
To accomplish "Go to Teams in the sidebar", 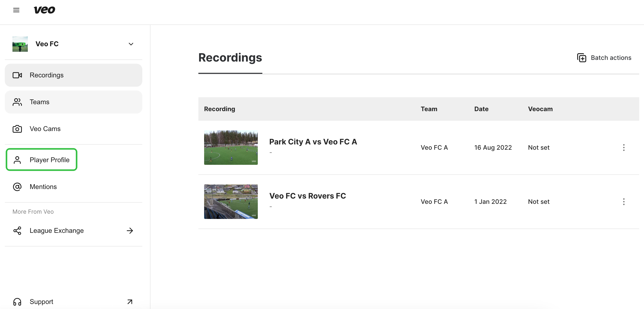I will 74,102.
